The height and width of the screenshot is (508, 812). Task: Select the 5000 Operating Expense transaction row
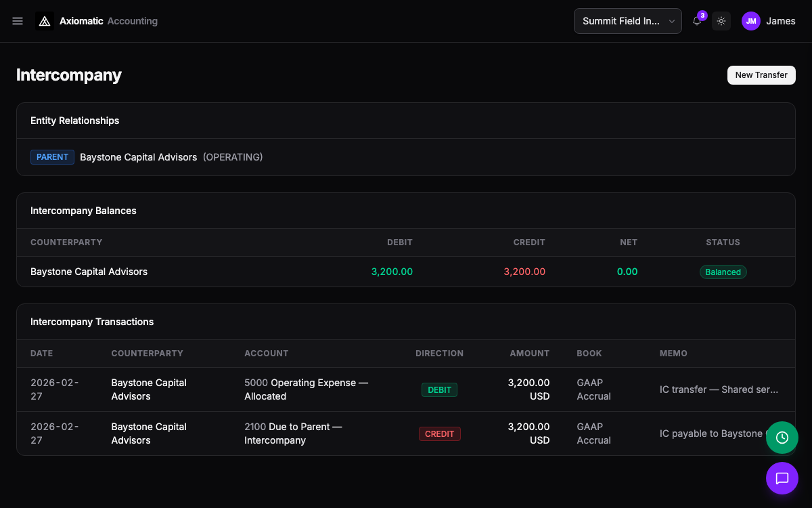tap(406, 389)
